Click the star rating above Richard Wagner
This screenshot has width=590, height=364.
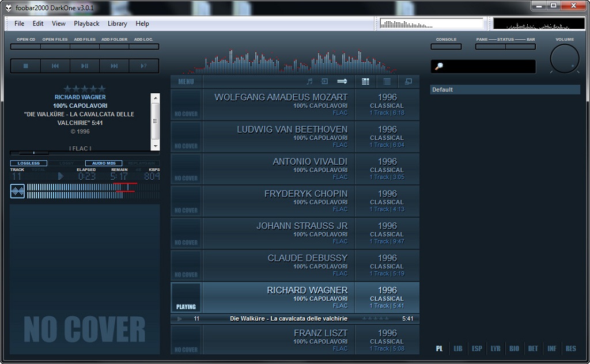tap(85, 89)
